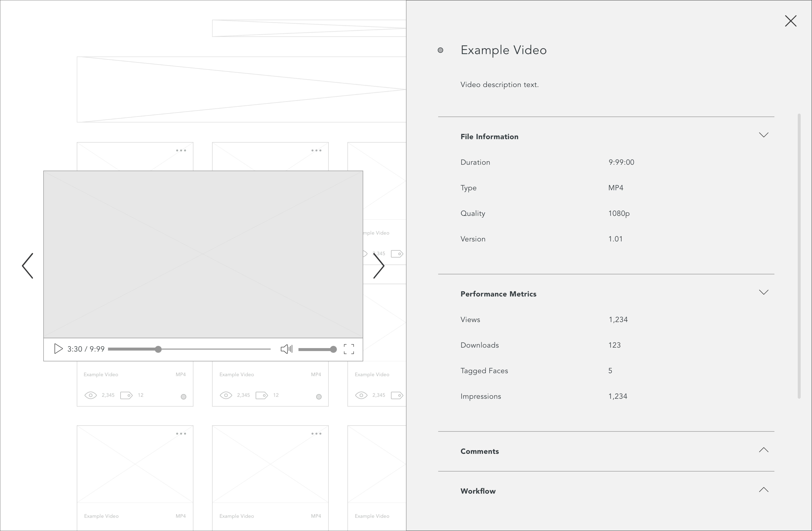This screenshot has height=531, width=812.
Task: Open more options on first bottom-row card
Action: pyautogui.click(x=181, y=434)
